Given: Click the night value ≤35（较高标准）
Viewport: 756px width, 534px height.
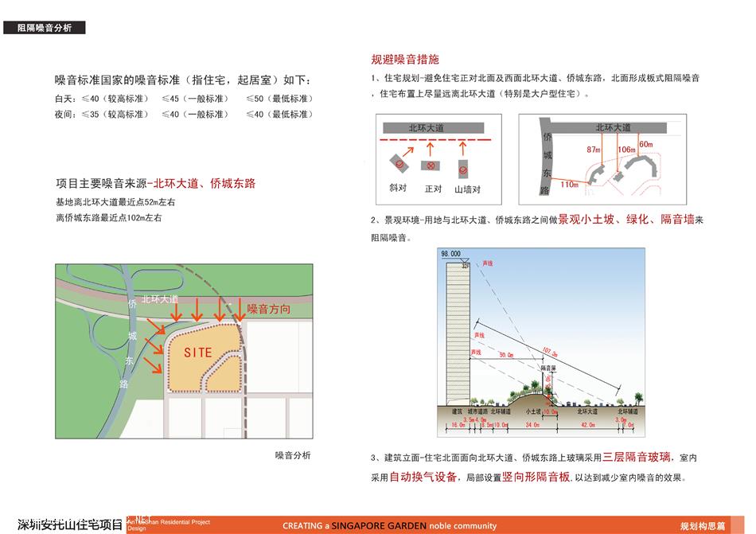Looking at the screenshot, I should tap(115, 115).
